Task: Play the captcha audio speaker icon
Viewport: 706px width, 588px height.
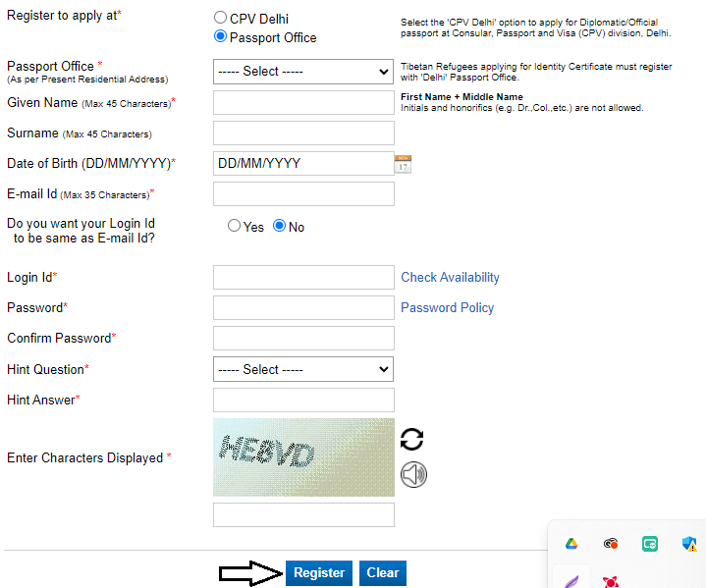Action: coord(413,474)
